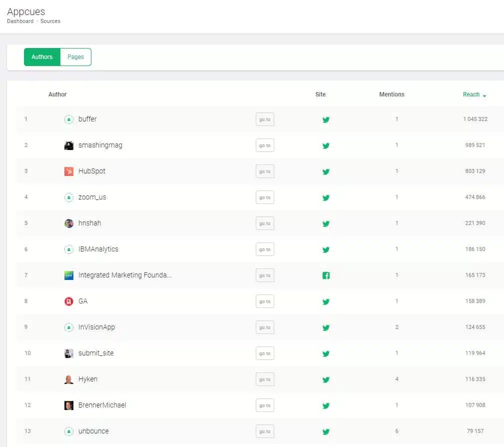Screen dimensions: 504x447
Task: Click the go to button for BrennerMichael
Action: point(265,405)
